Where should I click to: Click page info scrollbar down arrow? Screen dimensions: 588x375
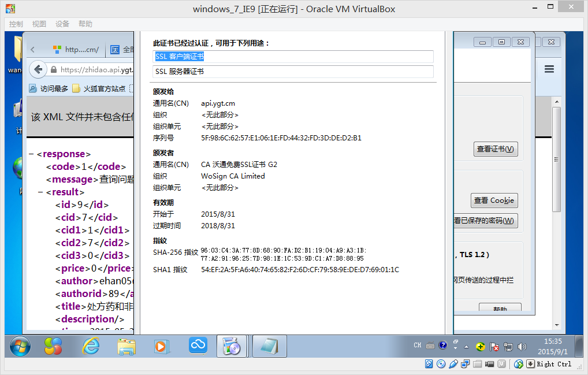[557, 325]
